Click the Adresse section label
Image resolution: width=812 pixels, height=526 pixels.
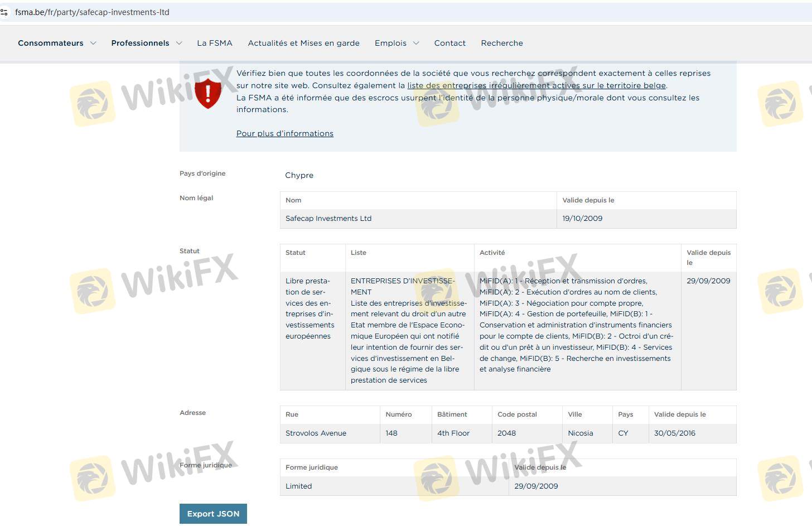[x=192, y=413]
